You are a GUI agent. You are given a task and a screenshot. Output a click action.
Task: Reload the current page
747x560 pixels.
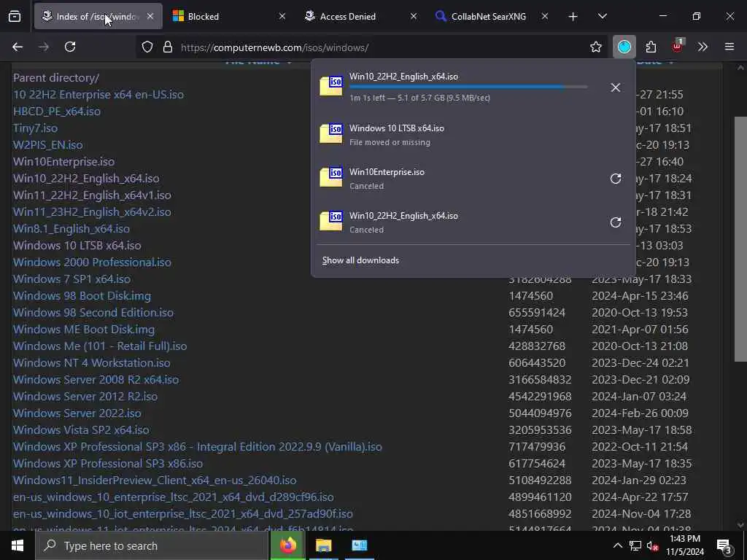click(70, 47)
